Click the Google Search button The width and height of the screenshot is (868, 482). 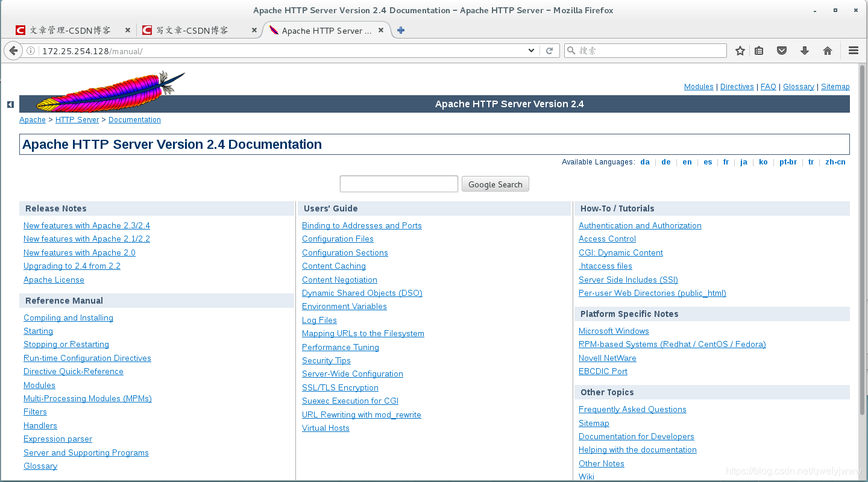click(495, 184)
